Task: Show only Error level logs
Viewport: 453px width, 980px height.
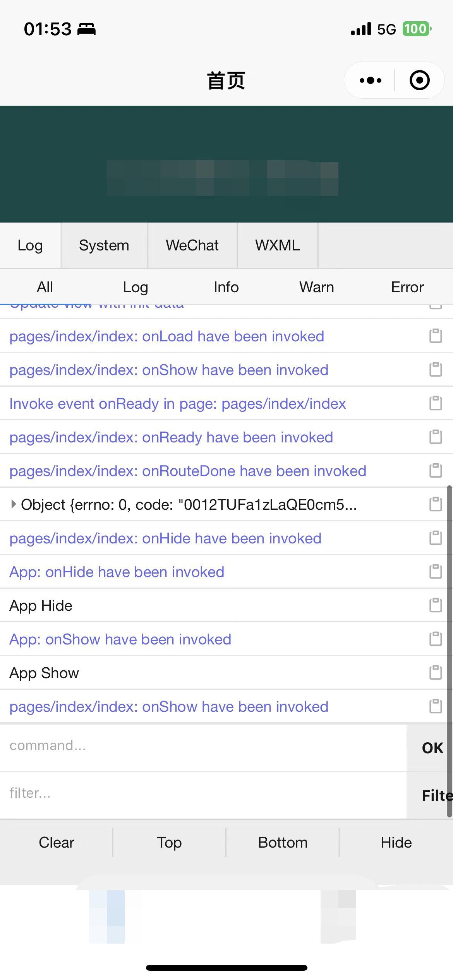Action: pyautogui.click(x=407, y=287)
